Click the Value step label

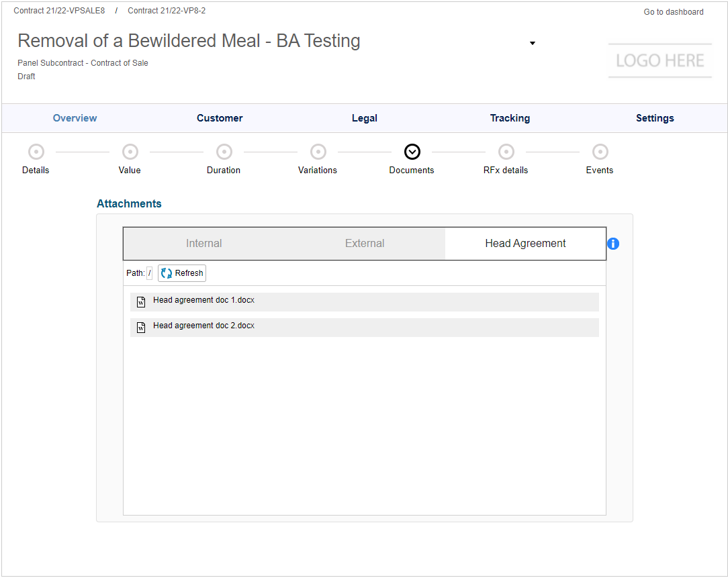coord(130,170)
